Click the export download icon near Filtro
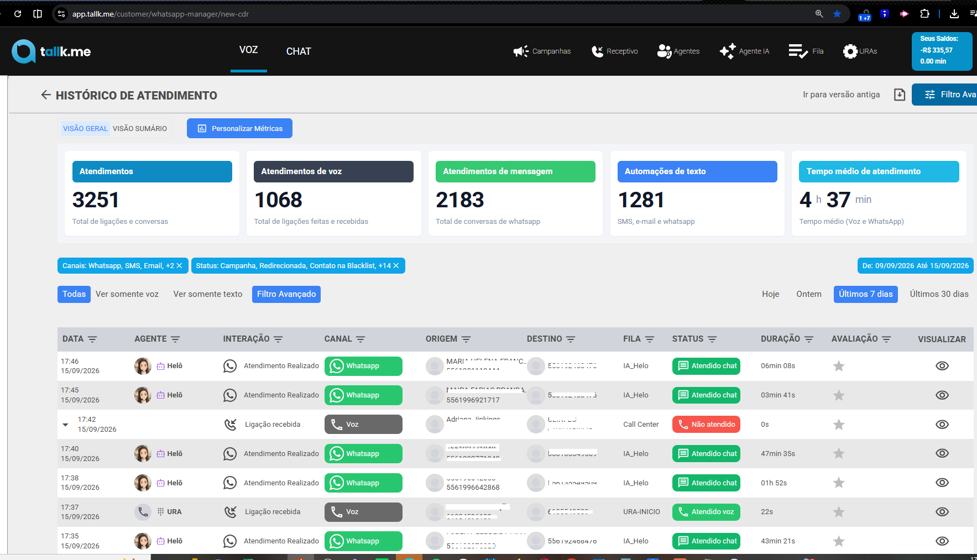Viewport: 977px width, 560px height. click(x=900, y=95)
